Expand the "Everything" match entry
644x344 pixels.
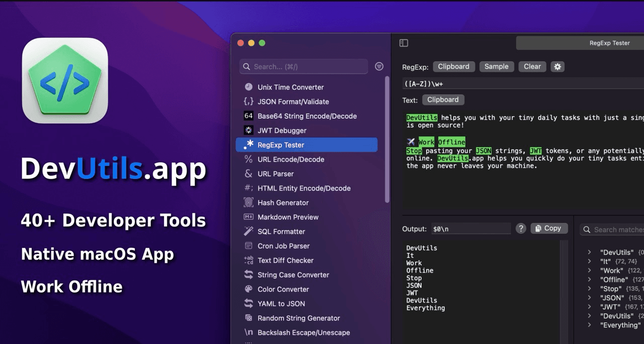[589, 325]
